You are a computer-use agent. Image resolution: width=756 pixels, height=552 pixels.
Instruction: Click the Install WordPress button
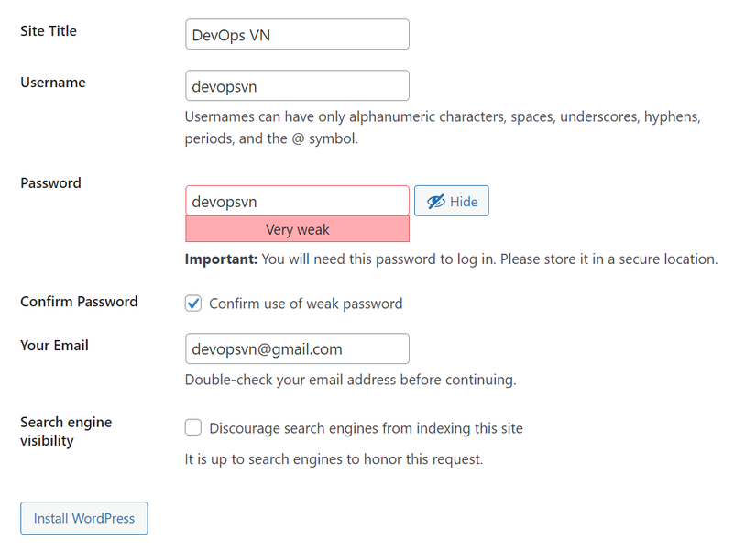tap(84, 518)
